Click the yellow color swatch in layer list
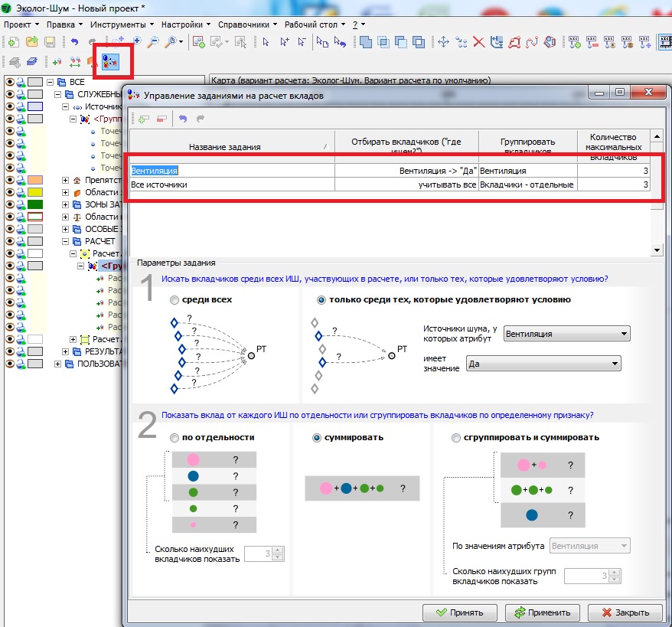672x627 pixels. pyautogui.click(x=35, y=192)
